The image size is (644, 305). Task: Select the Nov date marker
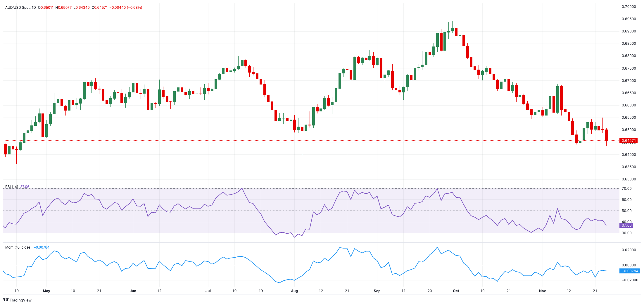[542, 291]
